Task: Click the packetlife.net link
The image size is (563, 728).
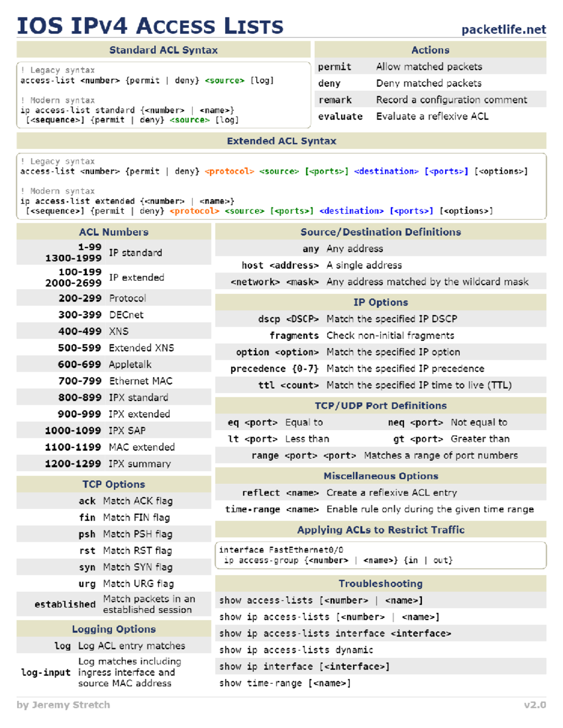Action: pos(503,30)
